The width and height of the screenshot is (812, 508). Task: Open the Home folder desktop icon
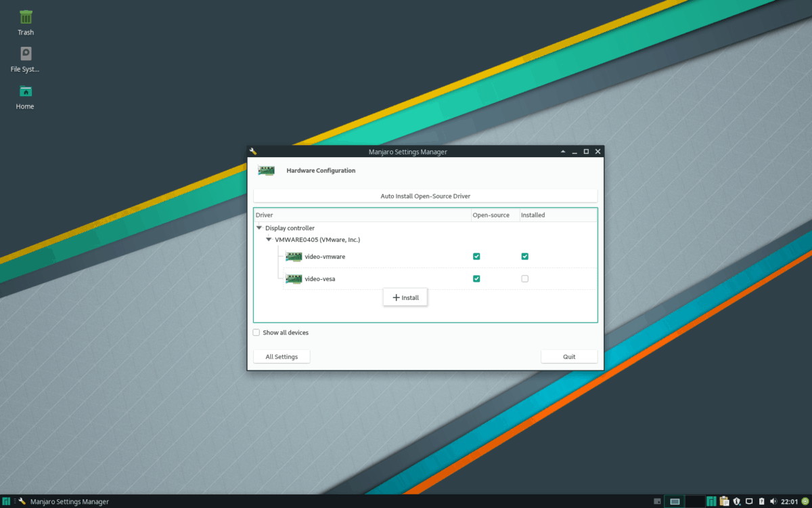26,91
